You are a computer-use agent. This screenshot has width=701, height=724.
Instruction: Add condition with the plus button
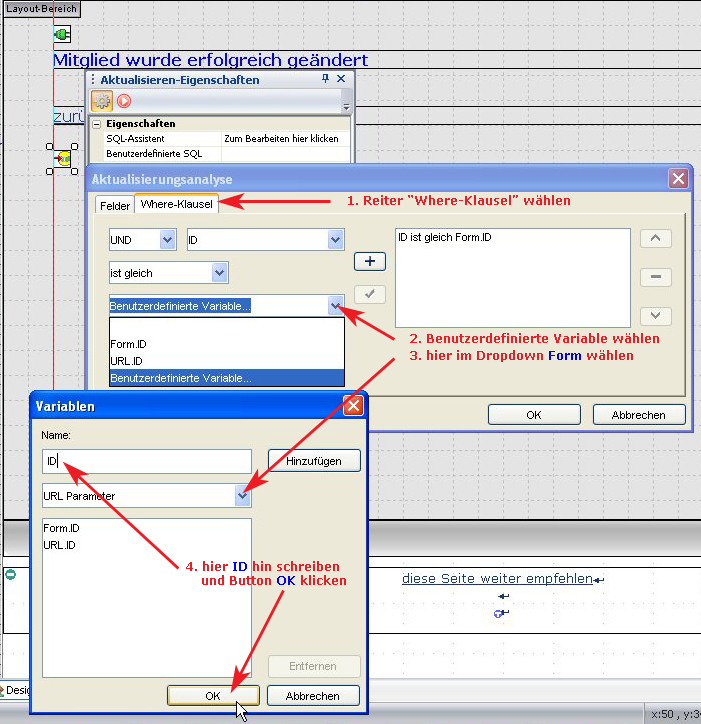[369, 261]
